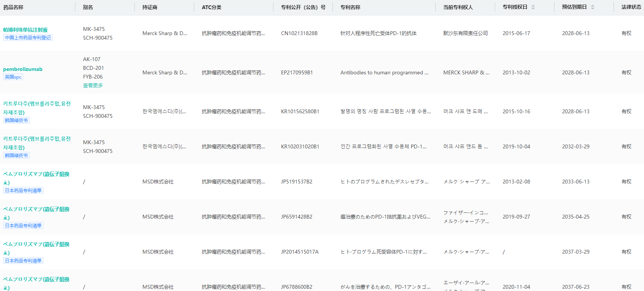
Task: Click the 当前专利权人 column header
Action: tap(458, 7)
